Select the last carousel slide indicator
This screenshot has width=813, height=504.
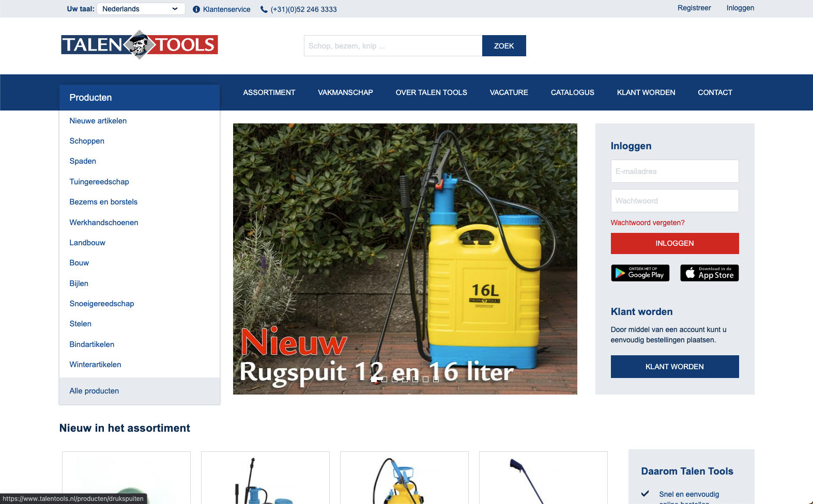pos(436,379)
